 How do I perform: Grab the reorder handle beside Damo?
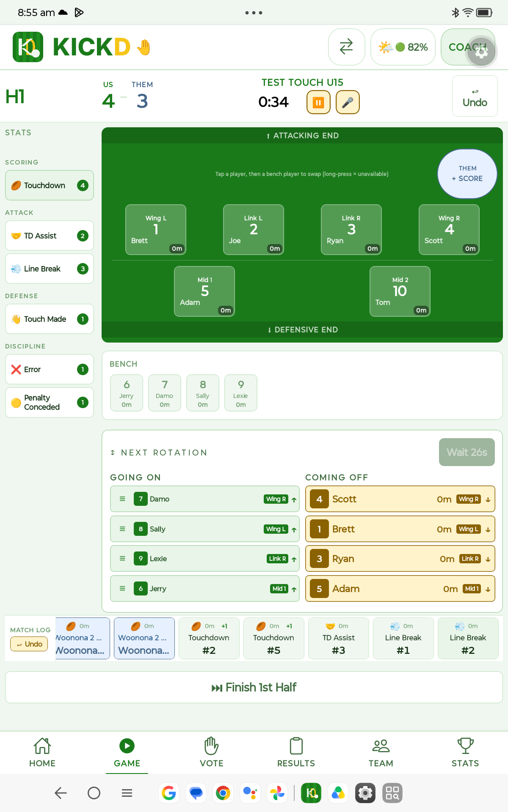pos(122,499)
